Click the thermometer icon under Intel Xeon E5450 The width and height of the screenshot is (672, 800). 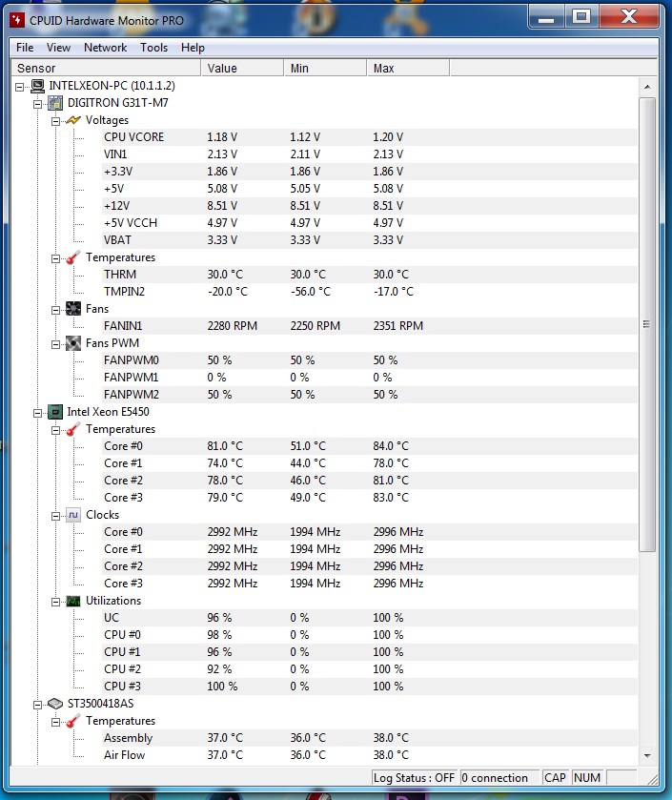pos(73,429)
